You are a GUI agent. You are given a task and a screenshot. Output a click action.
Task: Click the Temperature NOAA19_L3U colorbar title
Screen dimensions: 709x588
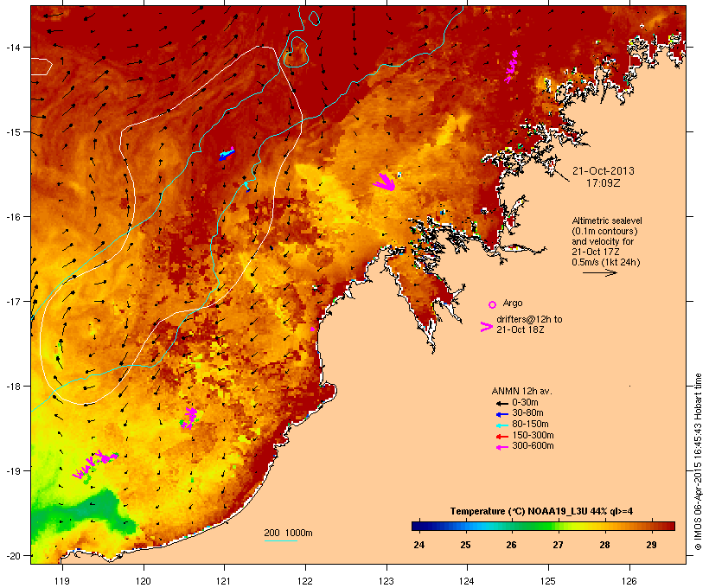tap(541, 512)
